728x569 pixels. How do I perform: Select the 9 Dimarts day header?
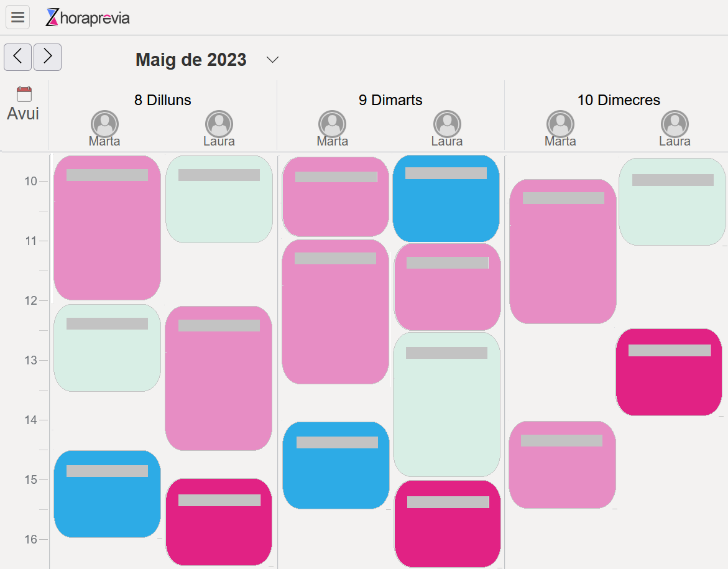click(x=390, y=100)
